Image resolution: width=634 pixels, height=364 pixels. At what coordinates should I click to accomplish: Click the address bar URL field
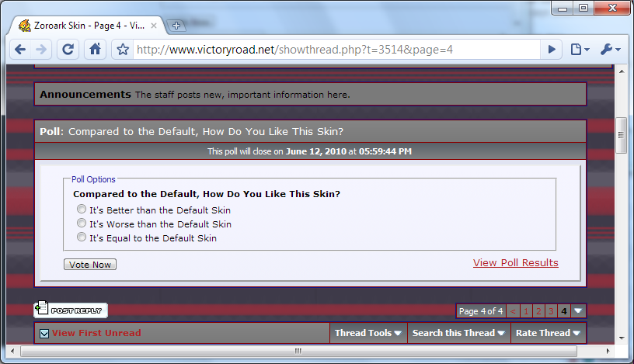(x=334, y=50)
